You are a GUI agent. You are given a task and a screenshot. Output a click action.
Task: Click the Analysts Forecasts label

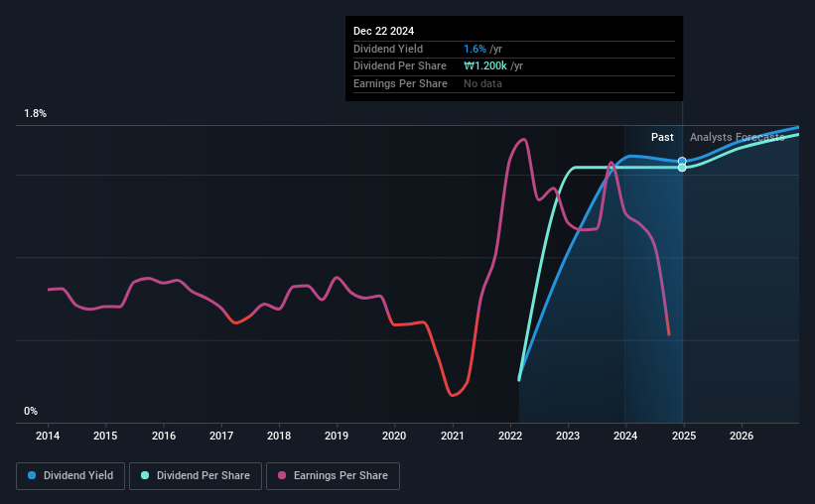pyautogui.click(x=737, y=137)
